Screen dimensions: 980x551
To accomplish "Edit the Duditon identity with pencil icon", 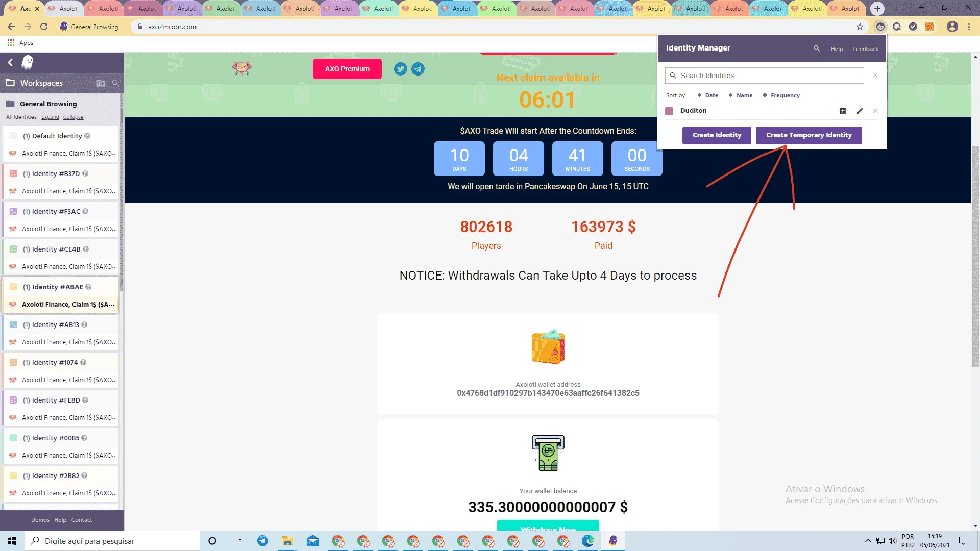I will click(860, 111).
